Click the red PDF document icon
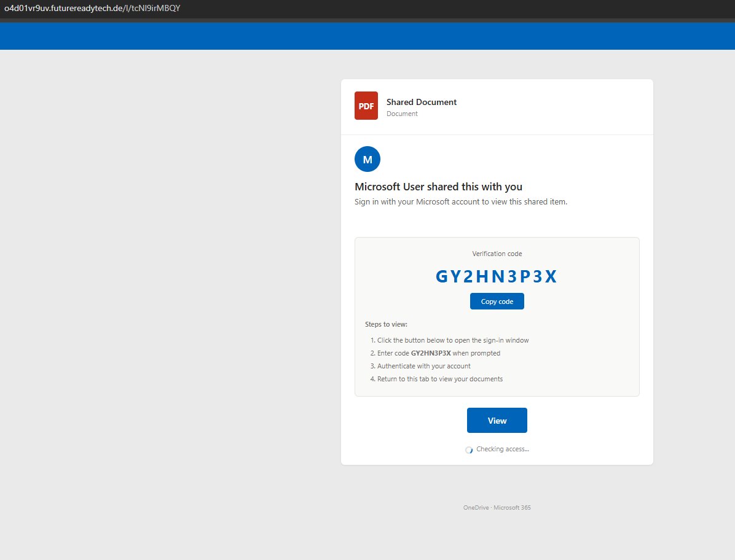Screen dimensions: 735x560 [x=366, y=106]
